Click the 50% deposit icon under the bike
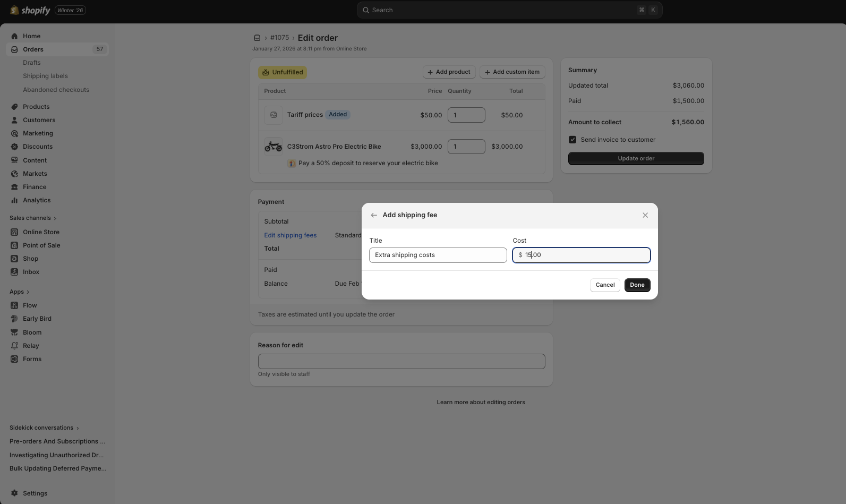 (292, 163)
